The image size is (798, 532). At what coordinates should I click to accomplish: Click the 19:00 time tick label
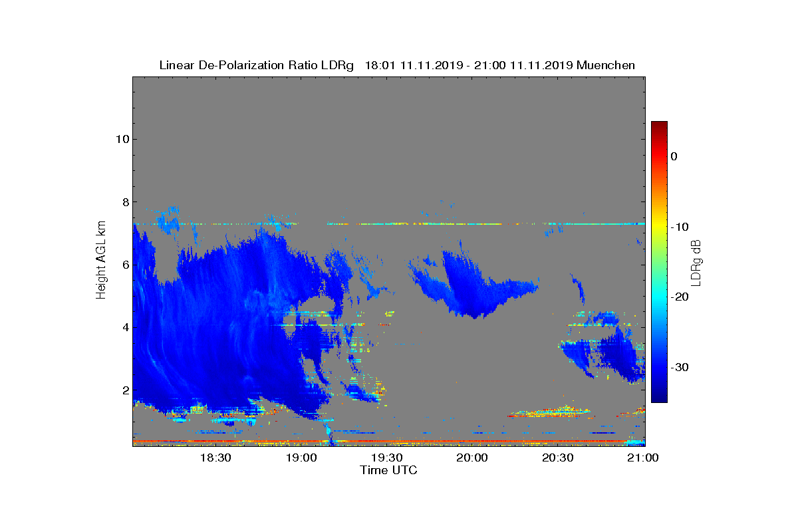pos(301,458)
